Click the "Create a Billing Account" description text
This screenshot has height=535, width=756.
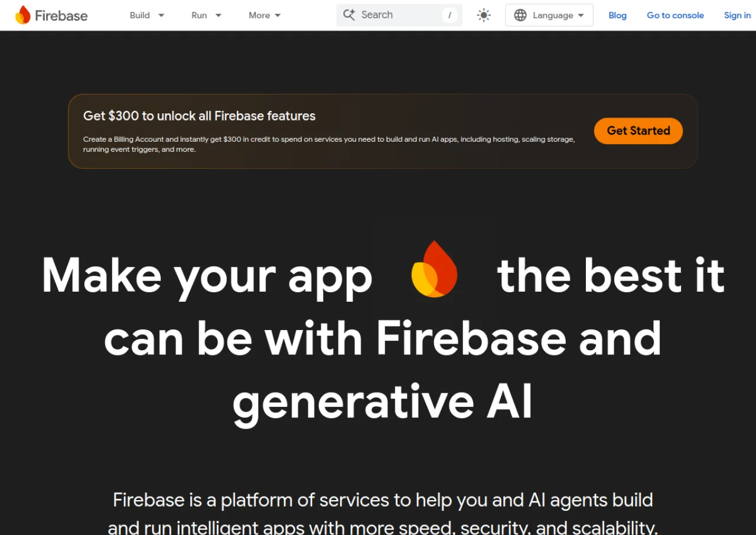(x=329, y=145)
